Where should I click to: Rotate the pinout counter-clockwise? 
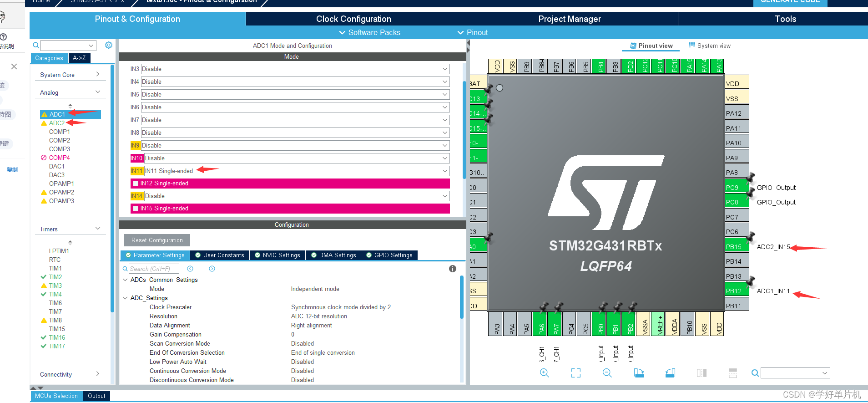[x=670, y=373]
